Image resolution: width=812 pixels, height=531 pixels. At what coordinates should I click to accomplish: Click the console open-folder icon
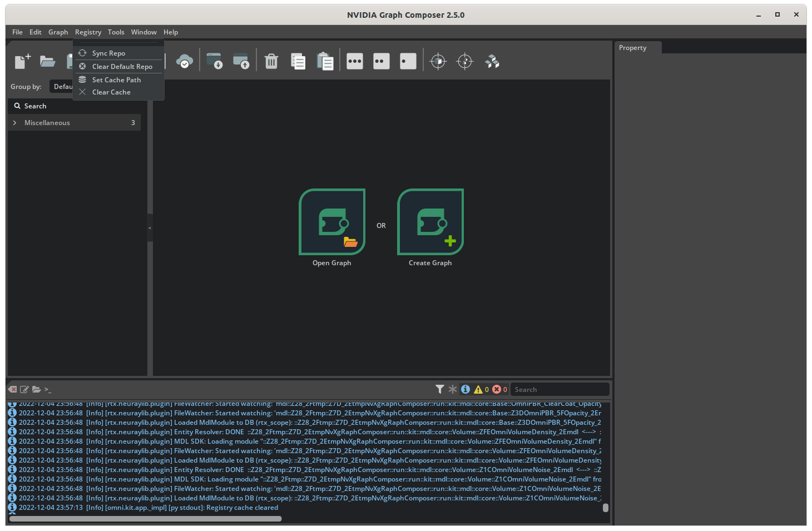click(x=37, y=389)
